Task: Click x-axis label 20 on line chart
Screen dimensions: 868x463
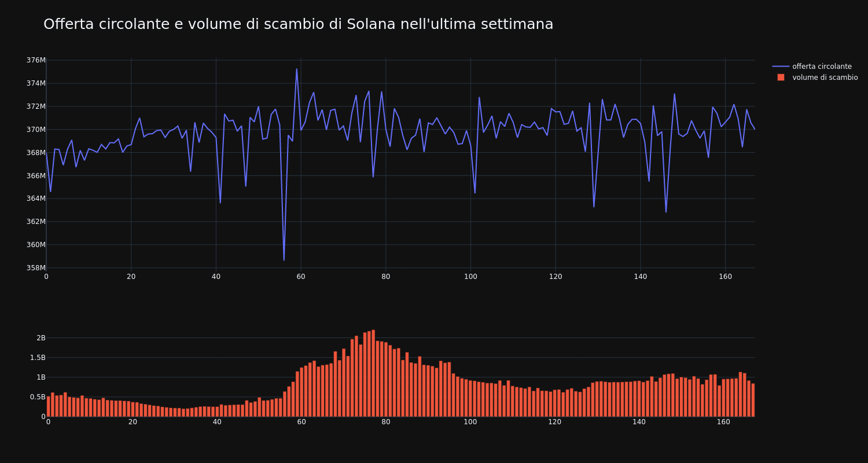Action: click(x=131, y=277)
